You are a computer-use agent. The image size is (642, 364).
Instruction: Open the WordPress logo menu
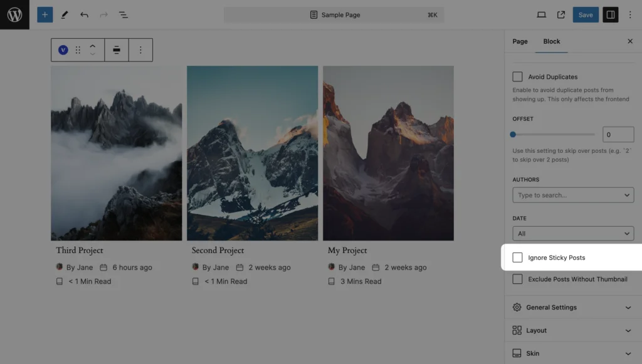tap(15, 15)
